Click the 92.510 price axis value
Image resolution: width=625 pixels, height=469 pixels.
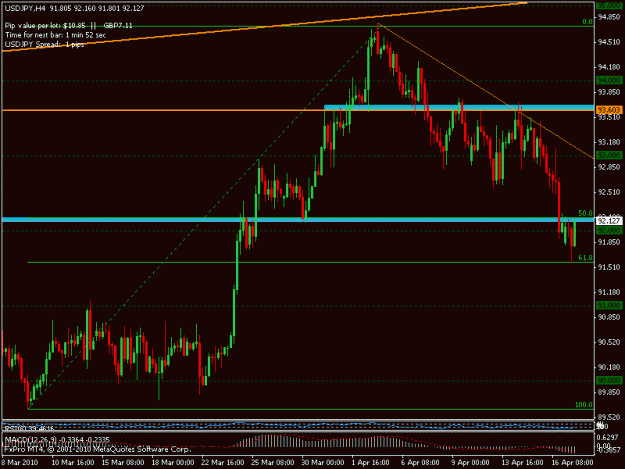(609, 192)
